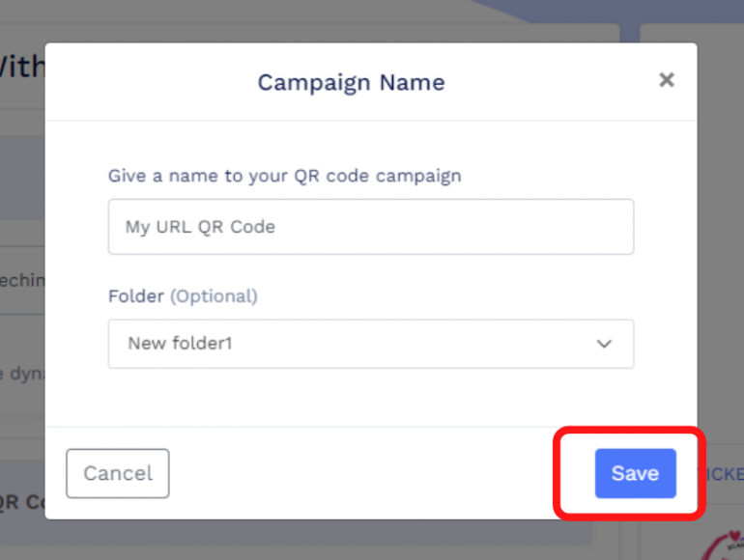Select the 'New folder1' value text
The width and height of the screenshot is (744, 560).
pos(181,344)
